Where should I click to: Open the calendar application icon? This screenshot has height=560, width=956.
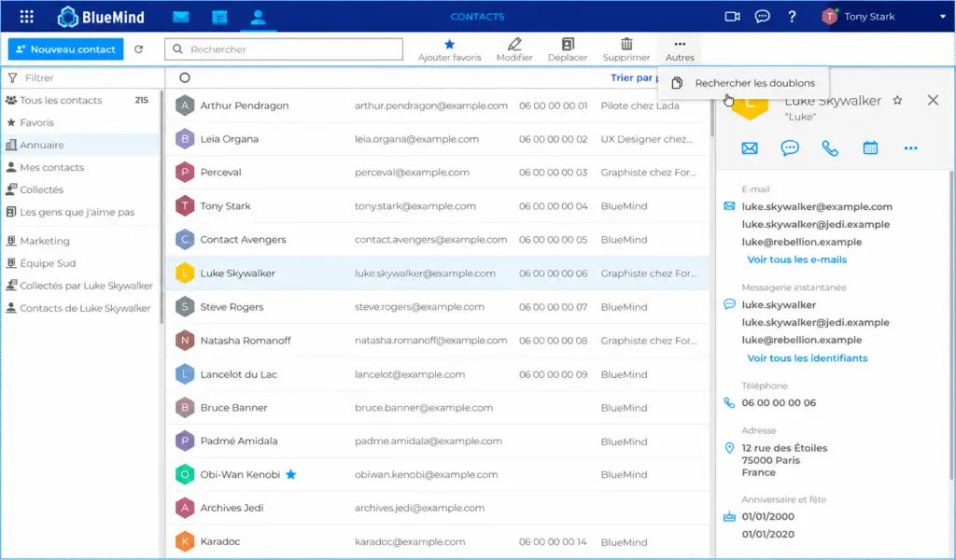[219, 17]
